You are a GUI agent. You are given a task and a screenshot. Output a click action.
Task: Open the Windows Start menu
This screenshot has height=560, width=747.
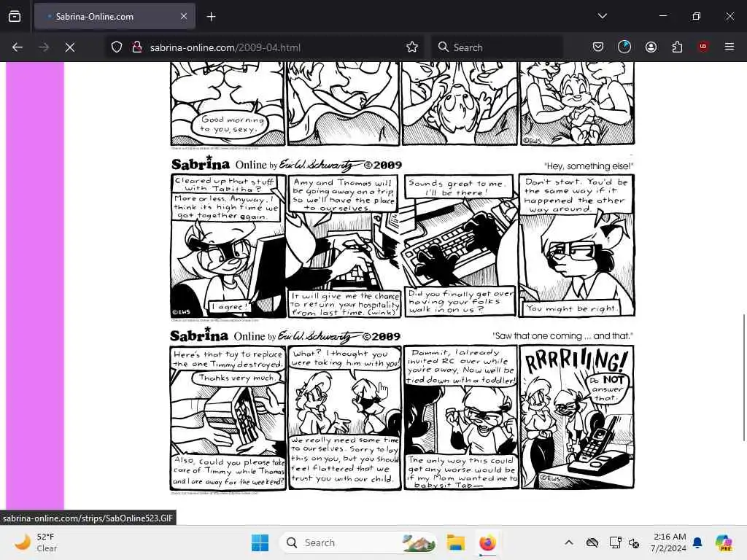click(260, 542)
